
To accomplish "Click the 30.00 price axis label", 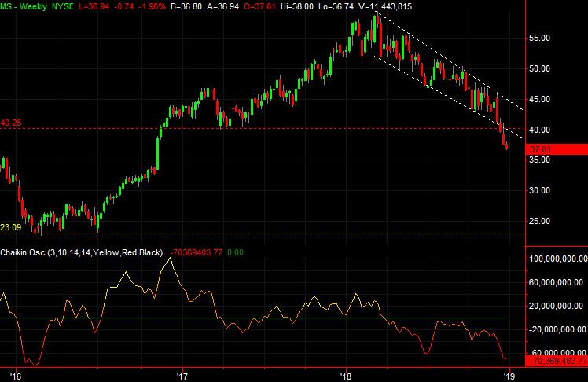I will (x=539, y=190).
